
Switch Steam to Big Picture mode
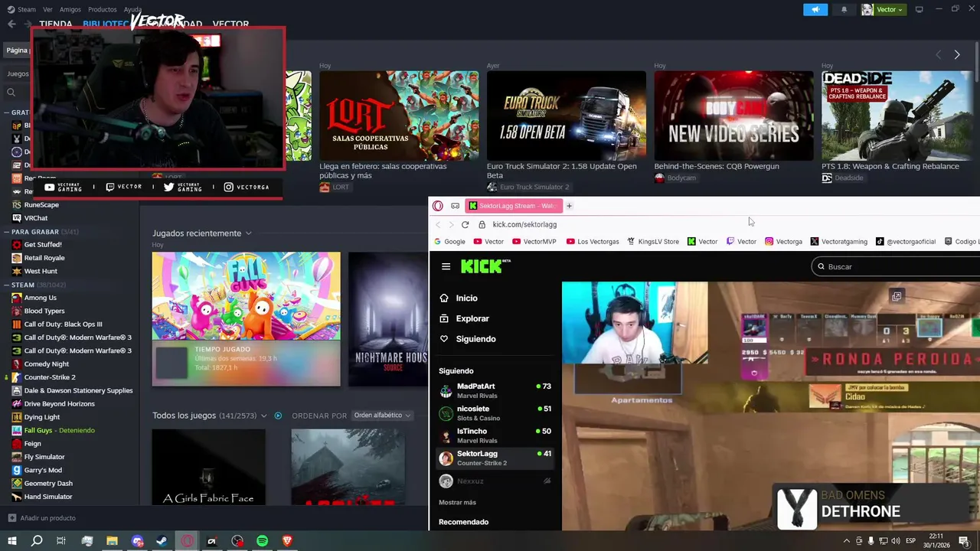[919, 9]
